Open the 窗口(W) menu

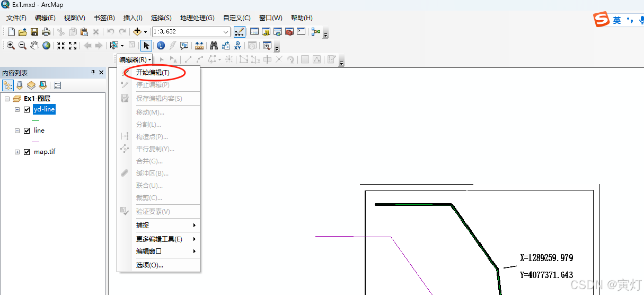pyautogui.click(x=271, y=18)
